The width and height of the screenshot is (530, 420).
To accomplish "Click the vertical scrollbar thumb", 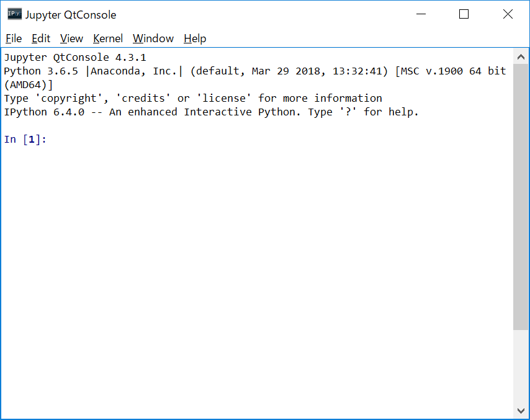I will (521, 197).
